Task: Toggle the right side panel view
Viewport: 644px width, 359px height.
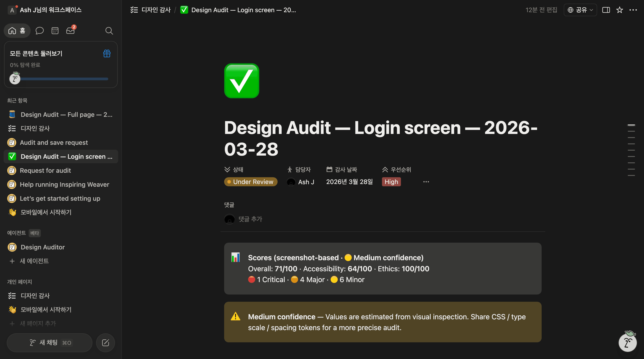Action: [606, 10]
